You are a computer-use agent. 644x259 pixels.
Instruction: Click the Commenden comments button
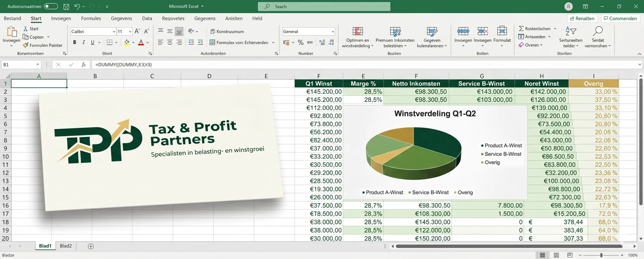(620, 18)
